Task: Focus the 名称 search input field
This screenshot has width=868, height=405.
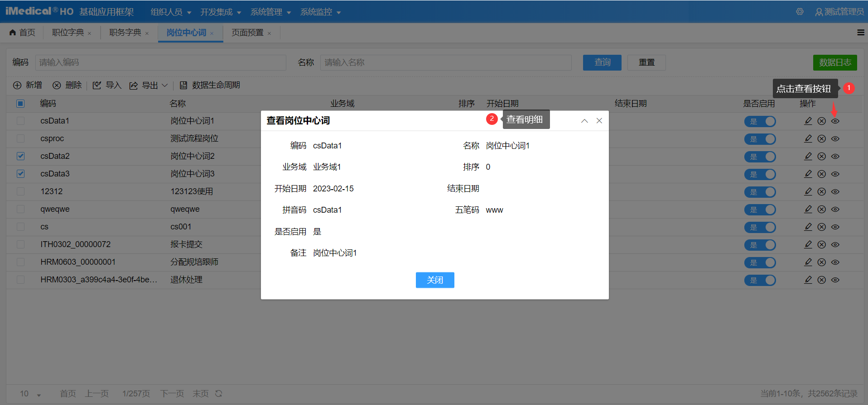Action: click(446, 62)
